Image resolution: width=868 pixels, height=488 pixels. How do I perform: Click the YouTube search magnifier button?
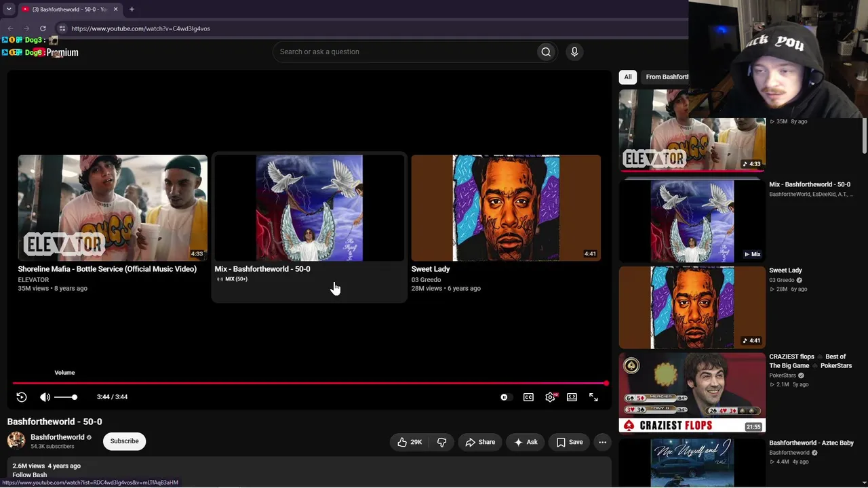tap(546, 52)
